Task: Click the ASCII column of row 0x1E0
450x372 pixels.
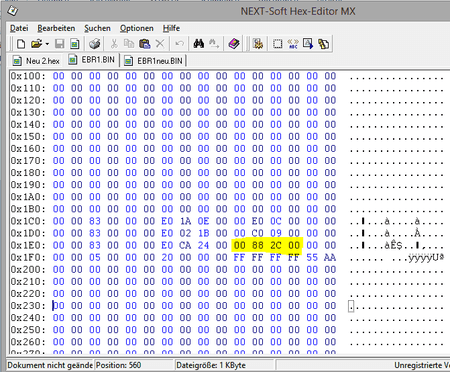Action: [x=397, y=246]
